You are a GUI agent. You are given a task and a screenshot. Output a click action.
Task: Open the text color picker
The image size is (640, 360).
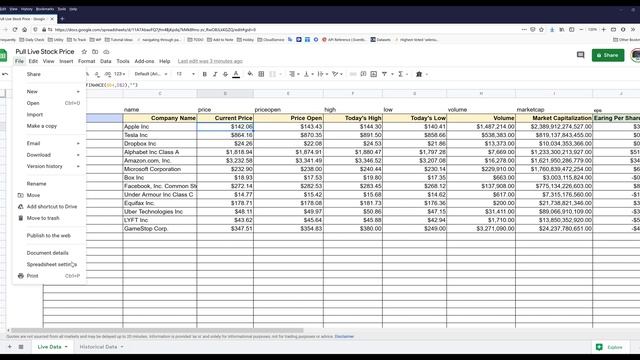tap(236, 74)
